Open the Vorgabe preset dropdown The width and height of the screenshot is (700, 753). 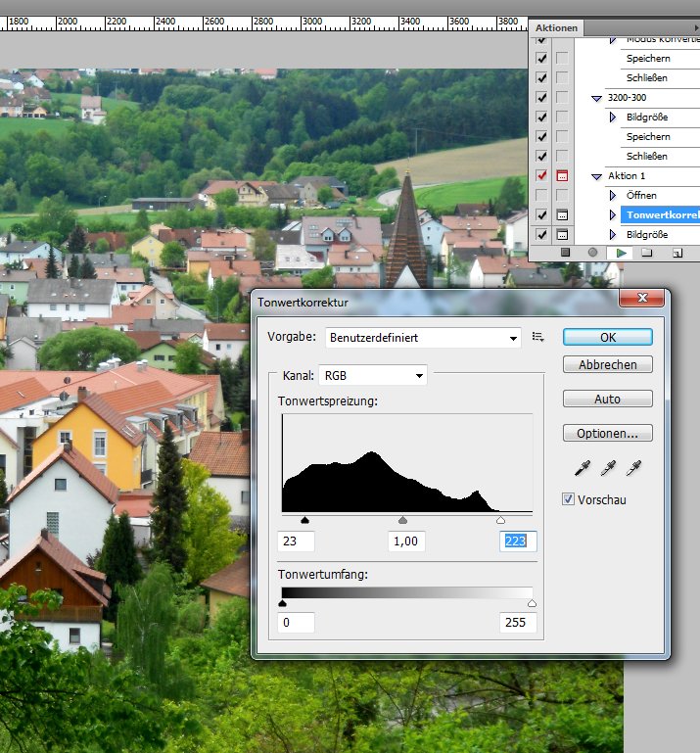(x=423, y=338)
